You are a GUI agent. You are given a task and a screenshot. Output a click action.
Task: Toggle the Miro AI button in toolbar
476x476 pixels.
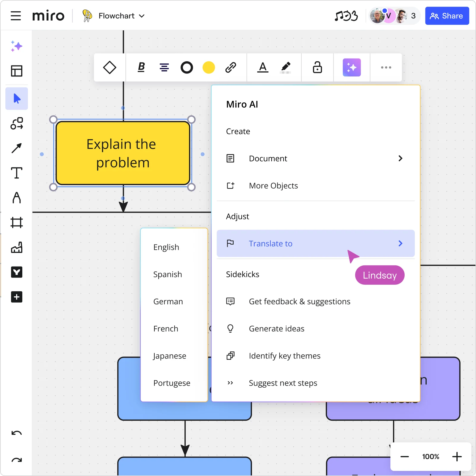(352, 68)
